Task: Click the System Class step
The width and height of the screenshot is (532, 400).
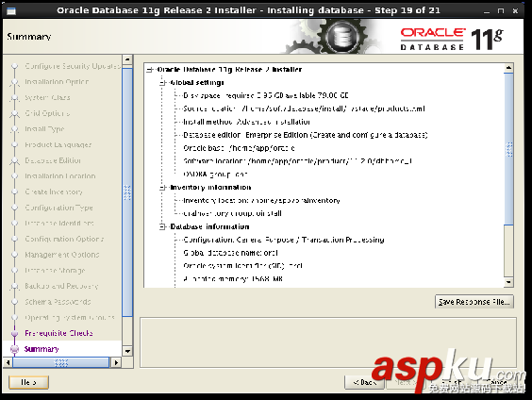Action: [x=47, y=98]
